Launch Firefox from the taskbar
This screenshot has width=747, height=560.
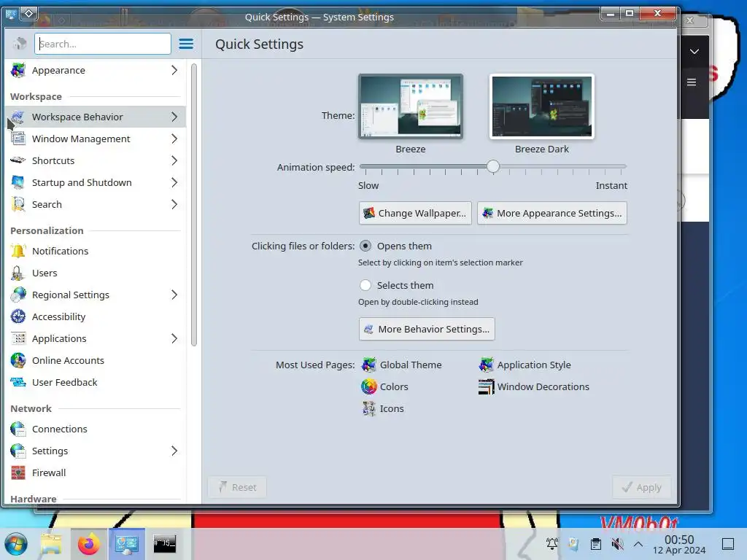(89, 544)
